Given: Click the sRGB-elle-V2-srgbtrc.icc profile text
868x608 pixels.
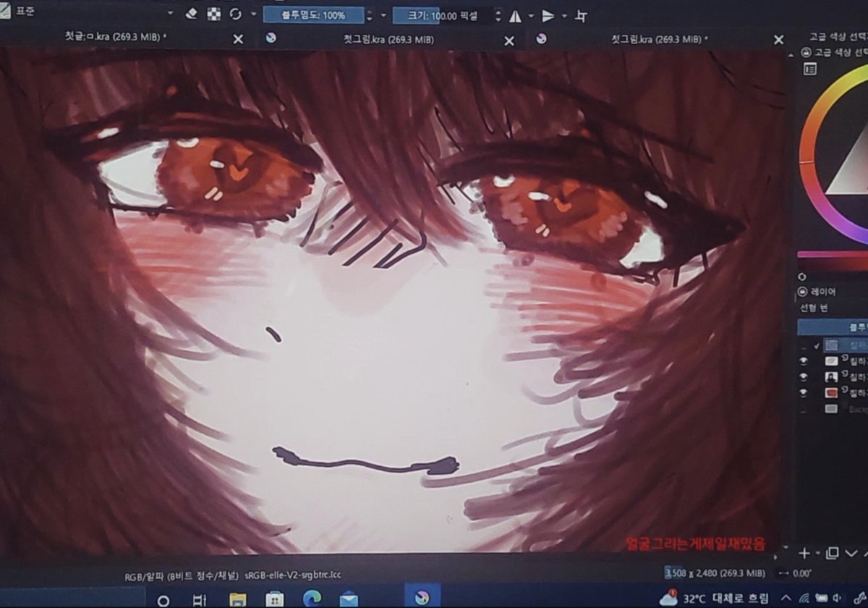Looking at the screenshot, I should coord(293,575).
